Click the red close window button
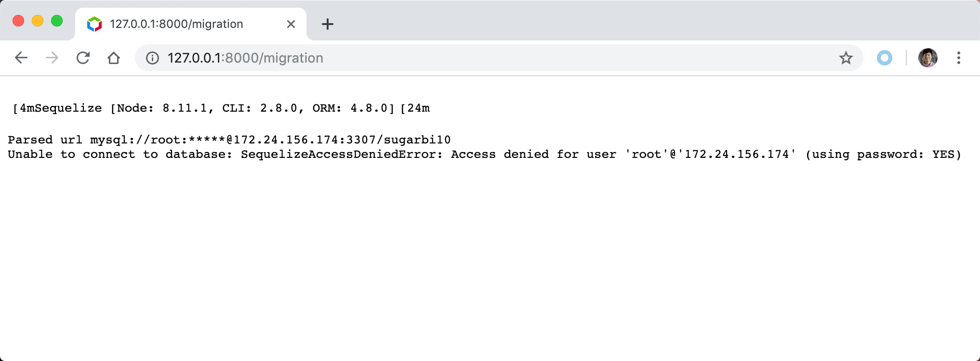The height and width of the screenshot is (361, 980). pos(18,21)
